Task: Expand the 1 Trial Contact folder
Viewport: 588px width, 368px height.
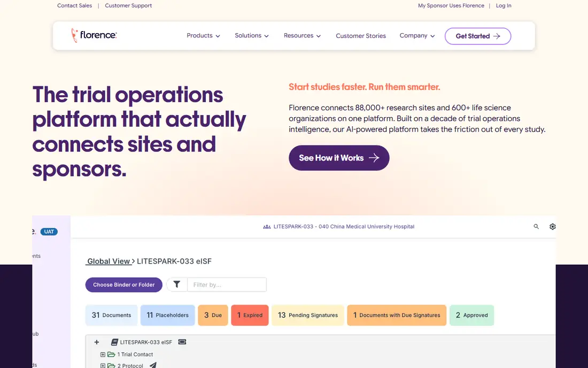Action: (x=103, y=355)
